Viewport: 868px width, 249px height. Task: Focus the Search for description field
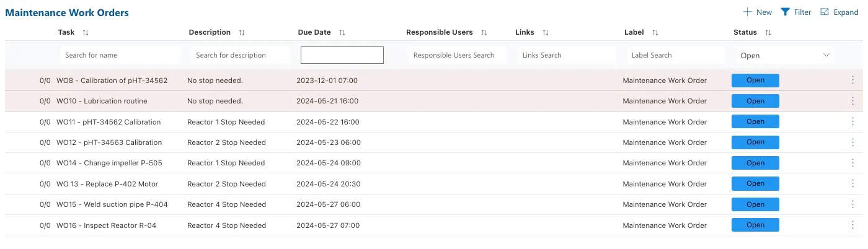241,55
